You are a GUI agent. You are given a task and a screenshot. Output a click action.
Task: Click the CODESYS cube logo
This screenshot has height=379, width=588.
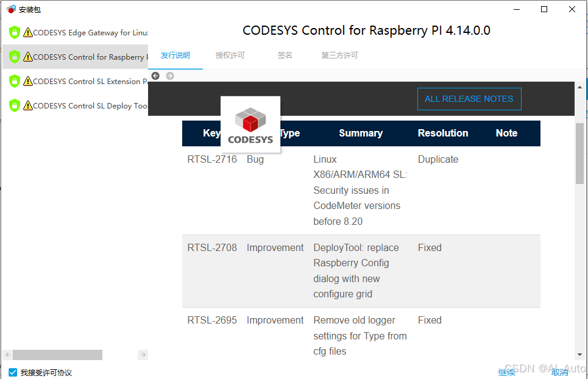(x=250, y=124)
